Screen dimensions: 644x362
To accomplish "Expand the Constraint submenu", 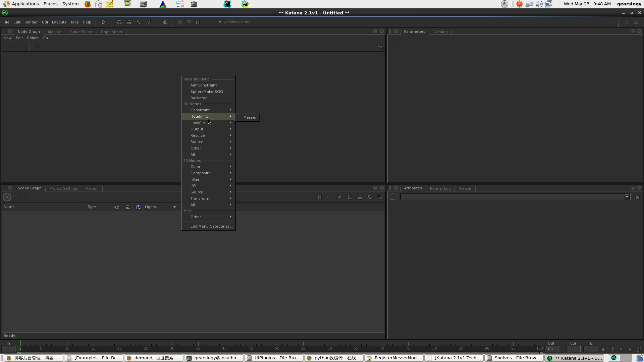I will pos(208,110).
